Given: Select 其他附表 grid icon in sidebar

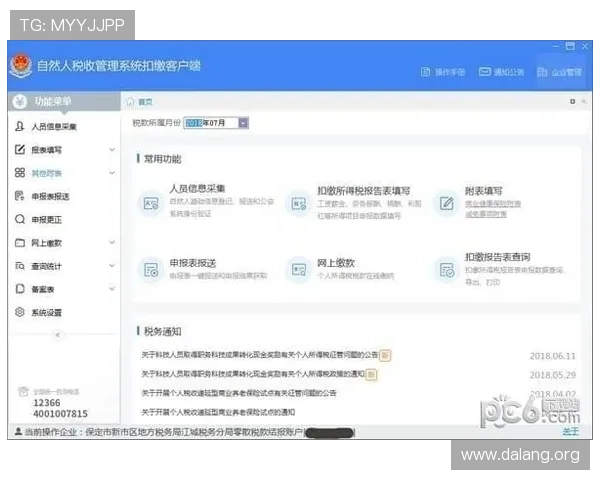Looking at the screenshot, I should pos(20,173).
